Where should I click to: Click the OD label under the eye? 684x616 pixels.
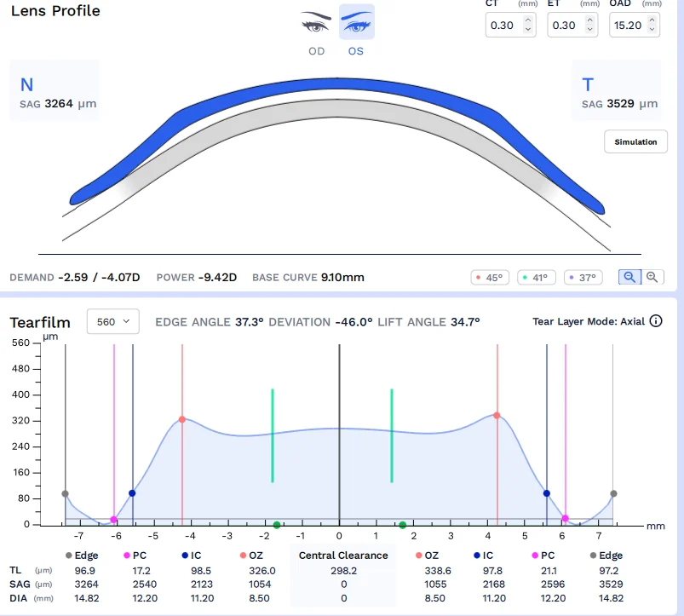pyautogui.click(x=316, y=51)
